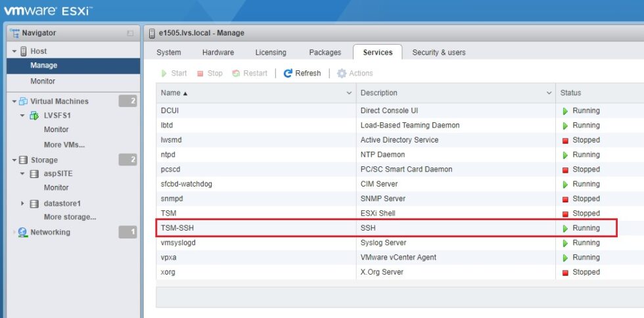Open the Description column dropdown arrow

click(549, 93)
